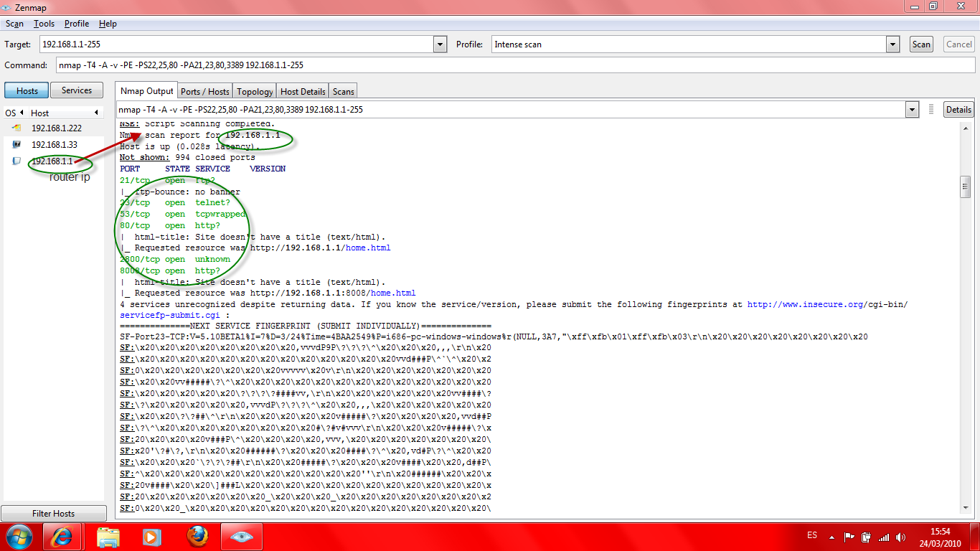Click the 8008/home.html link
Viewport: 980px width, 551px height.
(x=393, y=293)
